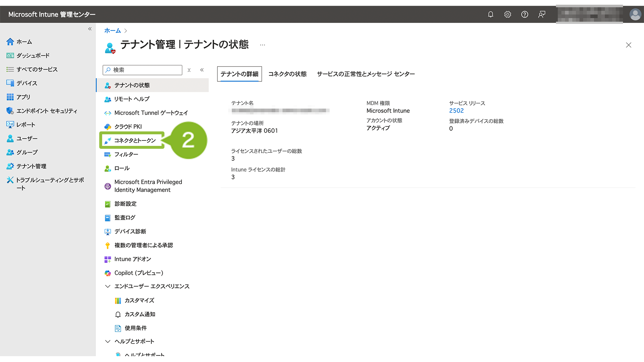Collapse the main left navigation pane
Screen dimensions: 644x362
click(90, 29)
